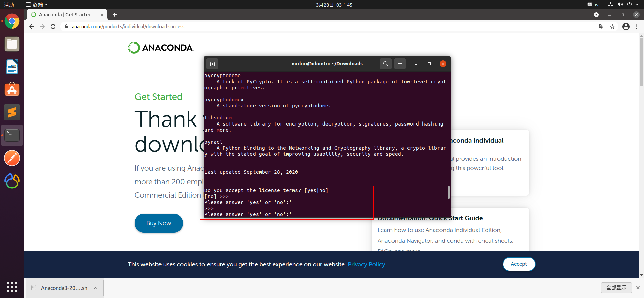Expand the terminal app menu in the top bar
The image size is (644, 298).
37,5
